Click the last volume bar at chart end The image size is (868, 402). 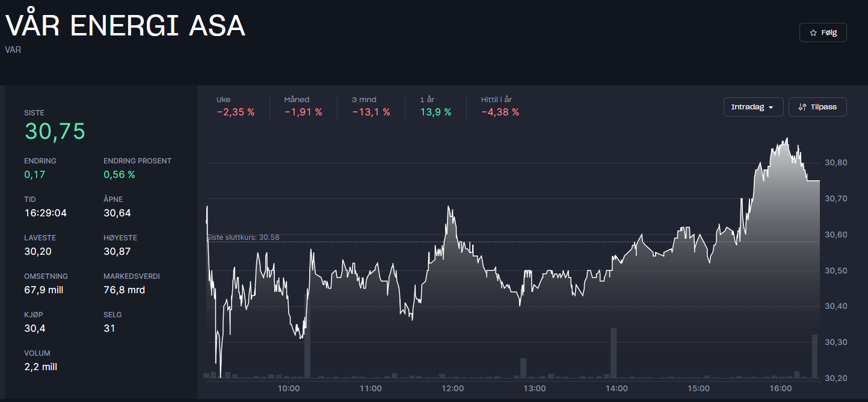[x=815, y=356]
